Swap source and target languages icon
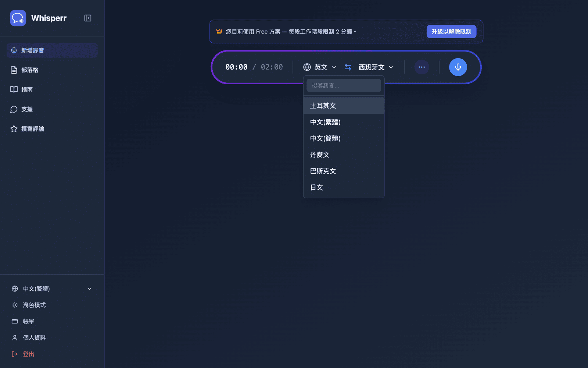Screen dimensions: 588x368 [x=348, y=67]
